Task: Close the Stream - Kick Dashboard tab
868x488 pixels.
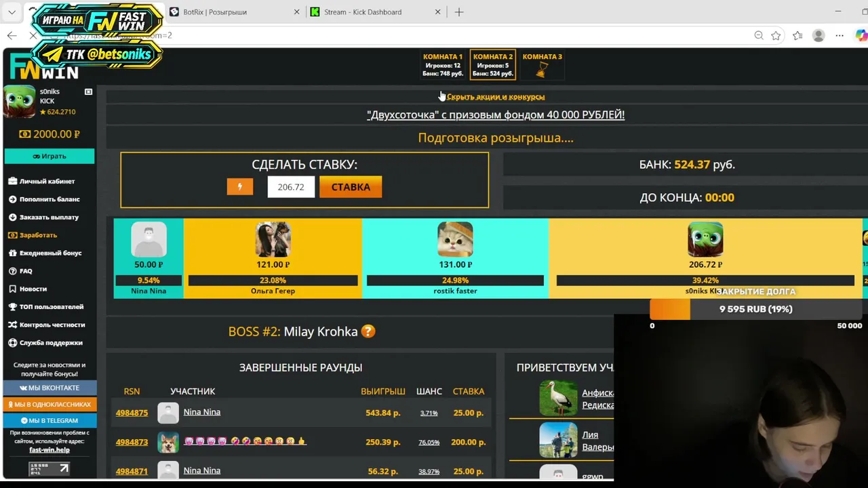Action: point(437,12)
